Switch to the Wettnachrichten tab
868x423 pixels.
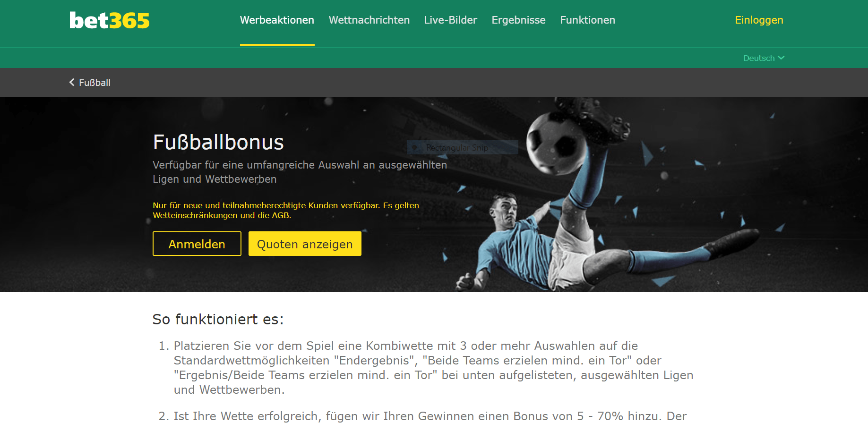pyautogui.click(x=369, y=20)
